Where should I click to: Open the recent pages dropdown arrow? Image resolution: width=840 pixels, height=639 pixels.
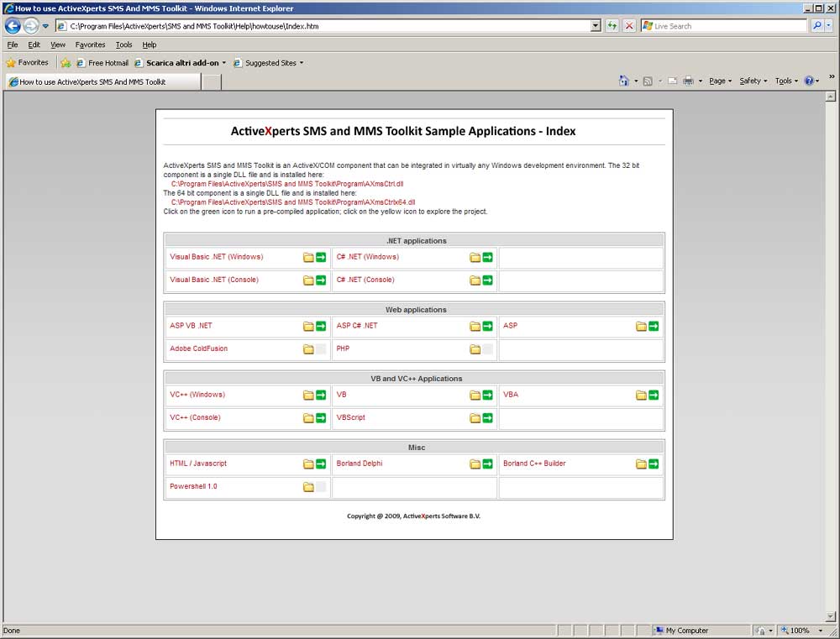45,26
